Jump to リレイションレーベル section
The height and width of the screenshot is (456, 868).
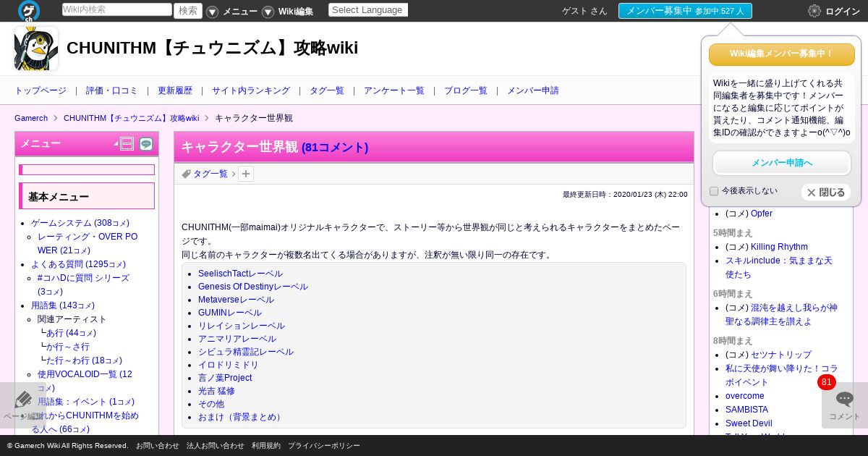(x=242, y=326)
